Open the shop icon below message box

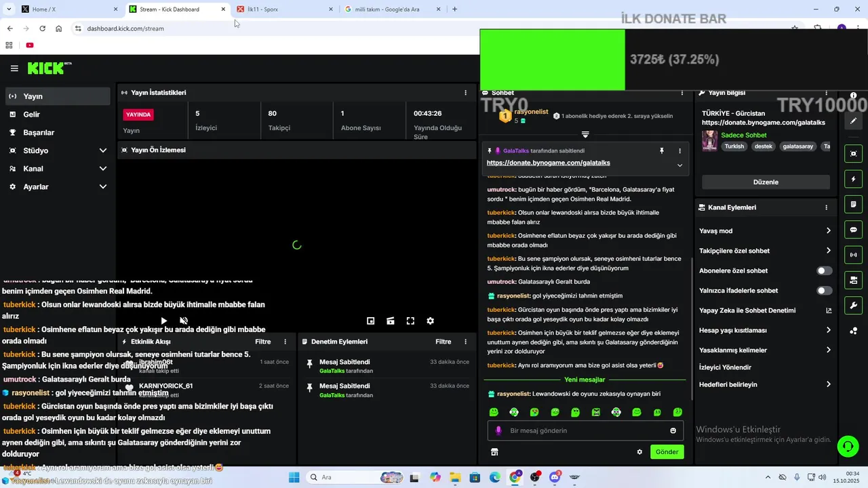click(x=494, y=451)
